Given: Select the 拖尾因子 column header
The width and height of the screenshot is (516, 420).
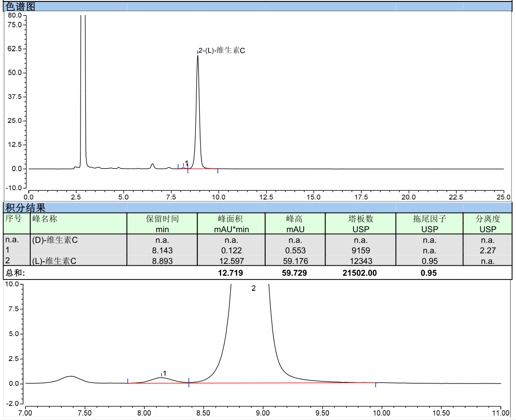Looking at the screenshot, I should tap(429, 223).
